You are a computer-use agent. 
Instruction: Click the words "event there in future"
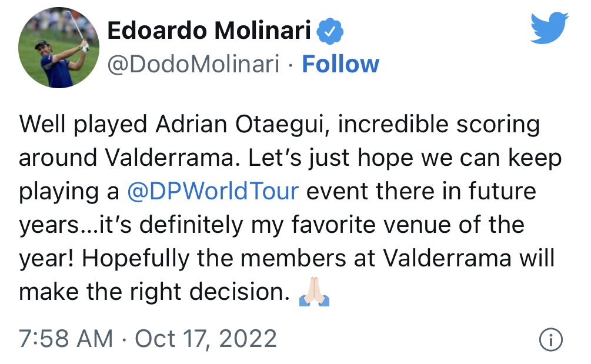(421, 192)
